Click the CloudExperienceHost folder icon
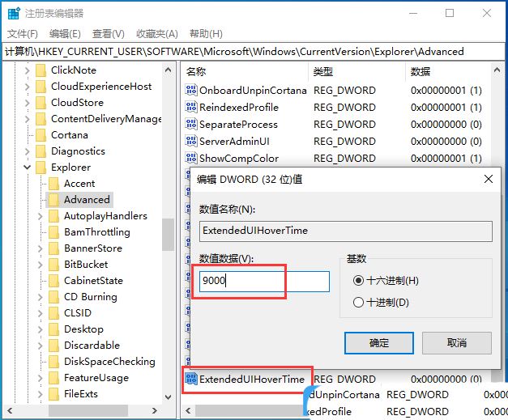Screen dimensions: 508x420 coord(41,87)
